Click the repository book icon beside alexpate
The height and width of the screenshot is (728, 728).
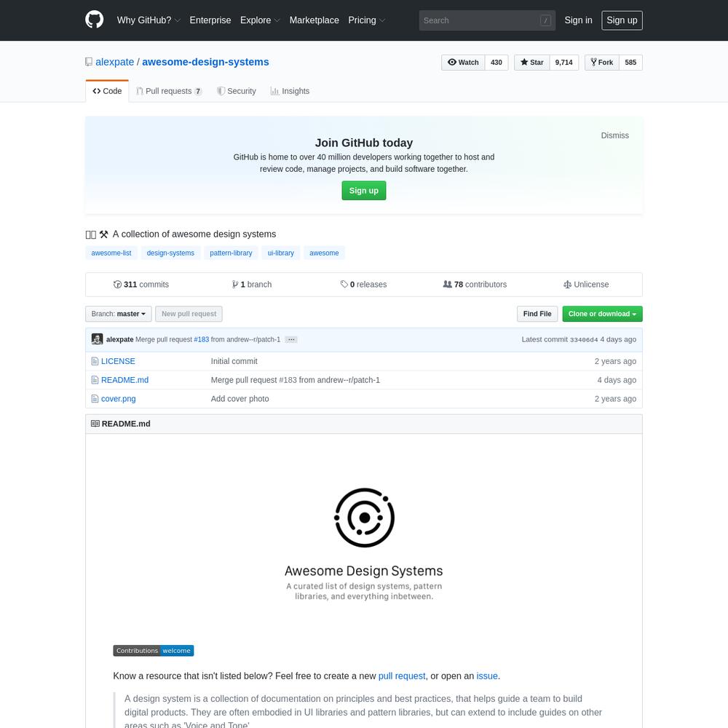(x=89, y=62)
